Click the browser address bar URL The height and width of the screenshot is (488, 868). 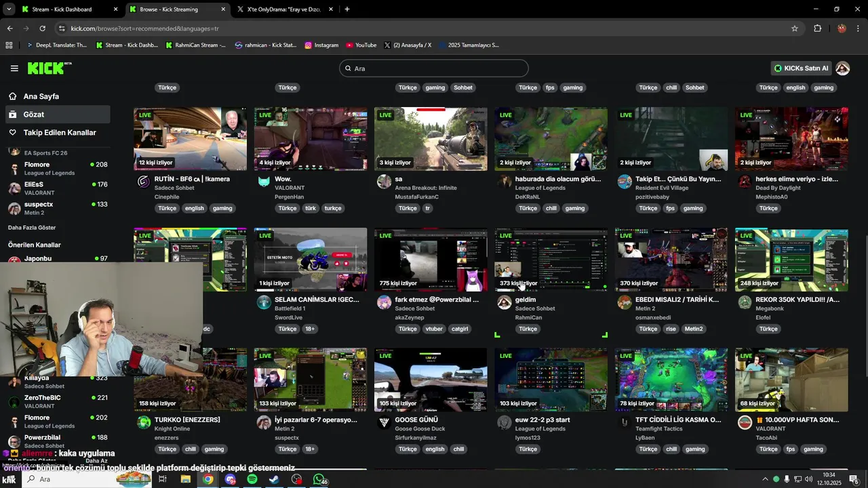tap(145, 28)
